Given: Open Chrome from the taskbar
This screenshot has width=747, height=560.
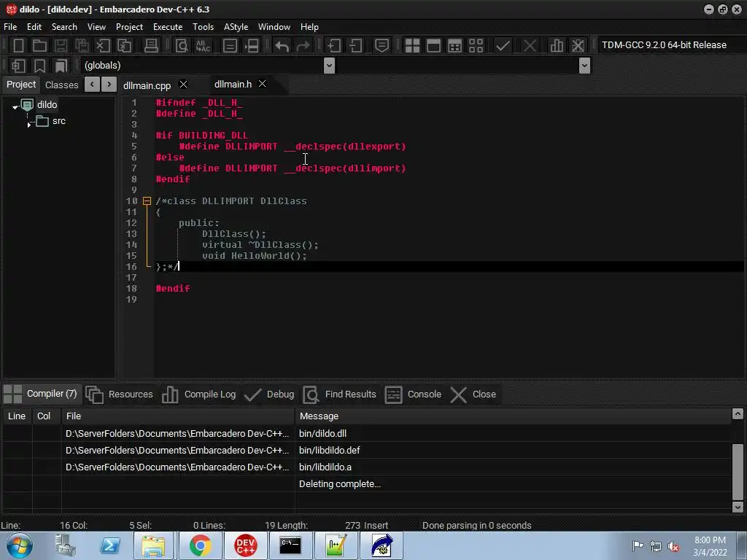Looking at the screenshot, I should [x=200, y=545].
